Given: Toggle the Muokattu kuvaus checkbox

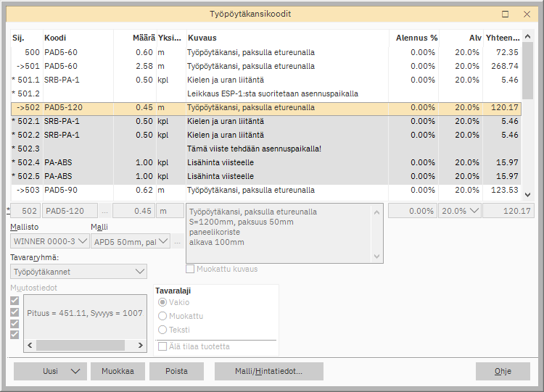Looking at the screenshot, I should 191,269.
